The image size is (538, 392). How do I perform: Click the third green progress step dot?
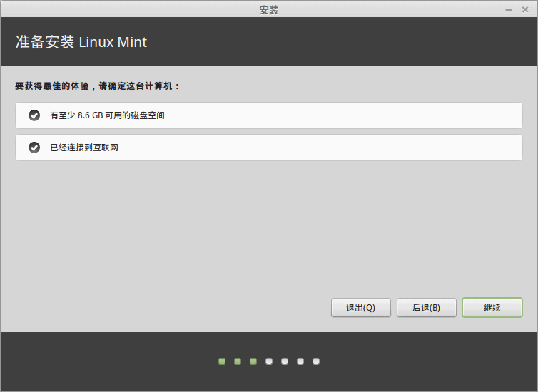pos(253,361)
